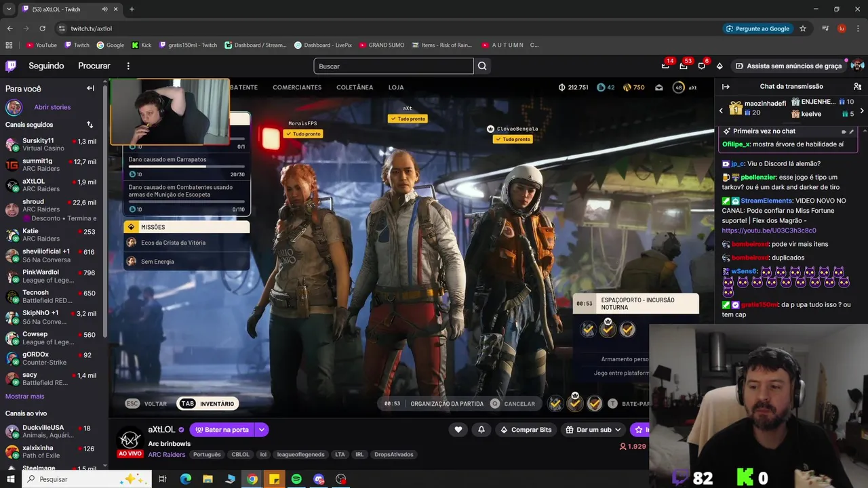Reload the browser page
The width and height of the screenshot is (868, 488).
click(x=42, y=28)
